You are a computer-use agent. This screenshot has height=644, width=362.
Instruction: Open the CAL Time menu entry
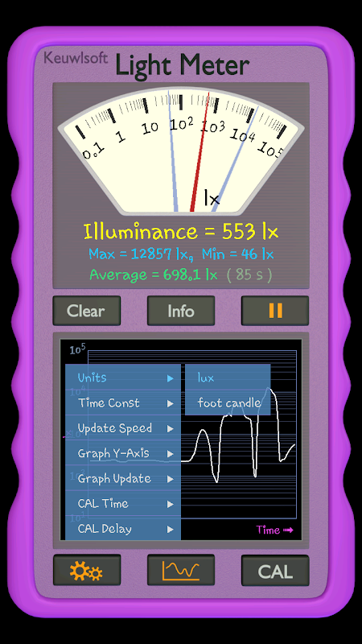tap(123, 504)
